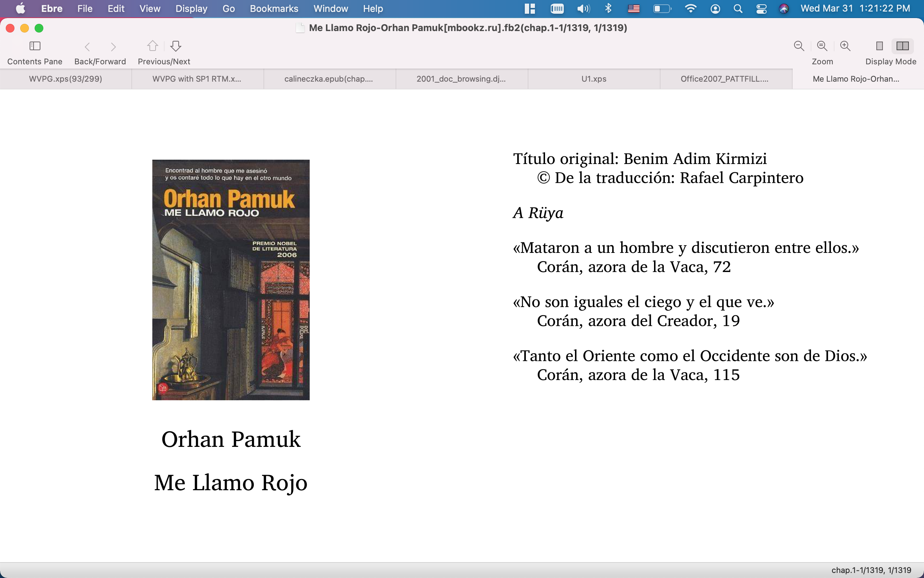924x578 pixels.
Task: Click the document proxy icon in title bar
Action: (x=300, y=28)
